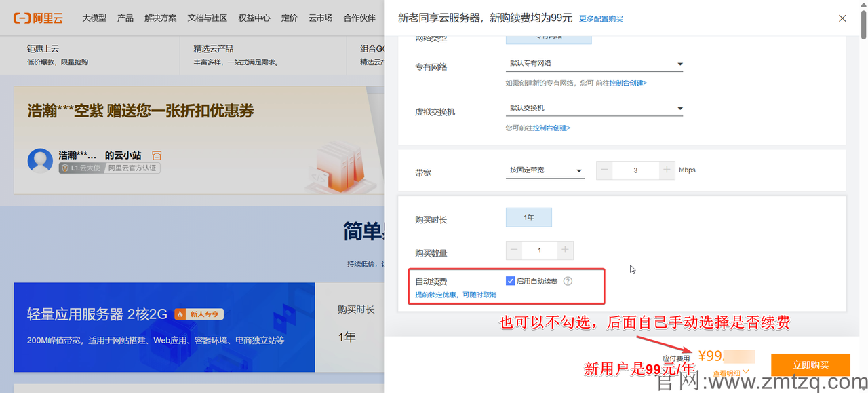The image size is (868, 393).
Task: Expand the 虚拟交换机 dropdown
Action: [594, 109]
